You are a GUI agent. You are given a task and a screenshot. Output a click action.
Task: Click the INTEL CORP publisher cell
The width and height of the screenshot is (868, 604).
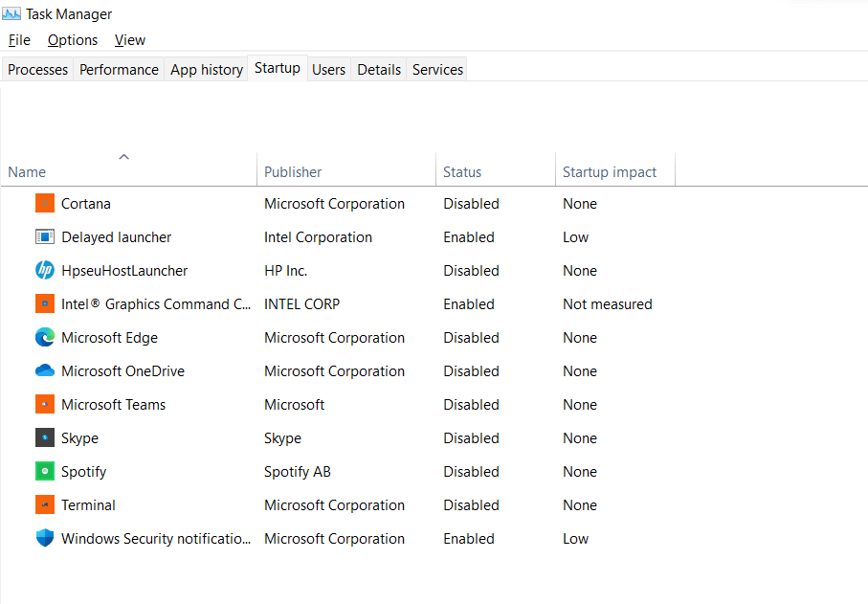[x=301, y=304]
